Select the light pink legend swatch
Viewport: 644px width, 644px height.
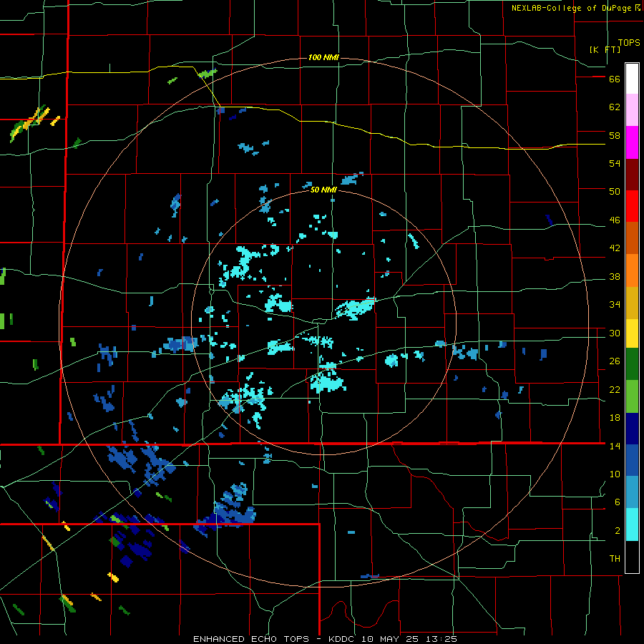[x=632, y=109]
